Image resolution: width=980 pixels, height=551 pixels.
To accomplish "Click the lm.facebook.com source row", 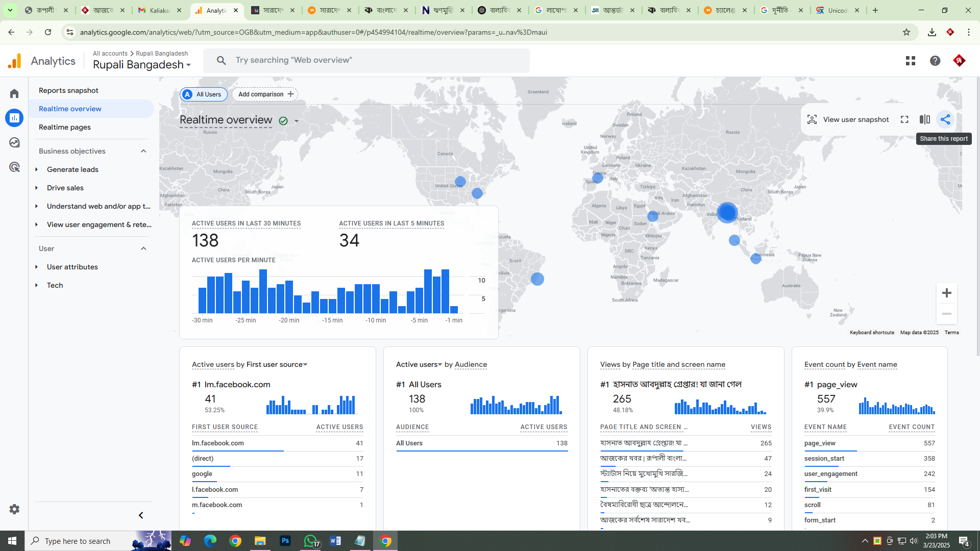I will tap(277, 443).
